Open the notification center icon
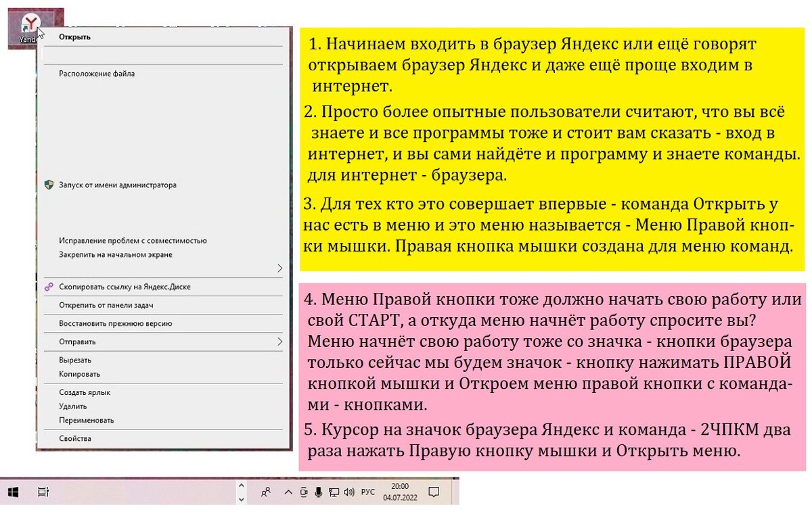Viewport: 812px width, 516px height. pos(435,492)
